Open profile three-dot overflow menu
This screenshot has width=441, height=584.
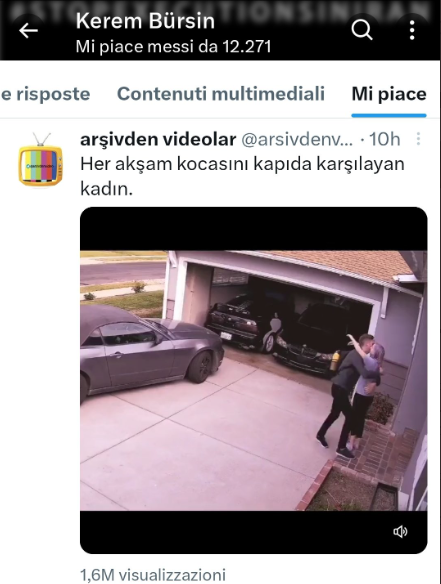[412, 30]
